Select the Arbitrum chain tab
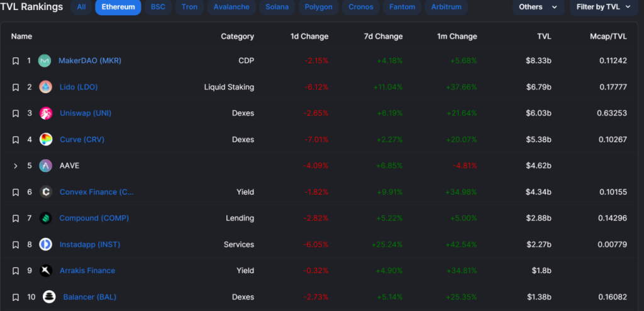 pos(447,7)
